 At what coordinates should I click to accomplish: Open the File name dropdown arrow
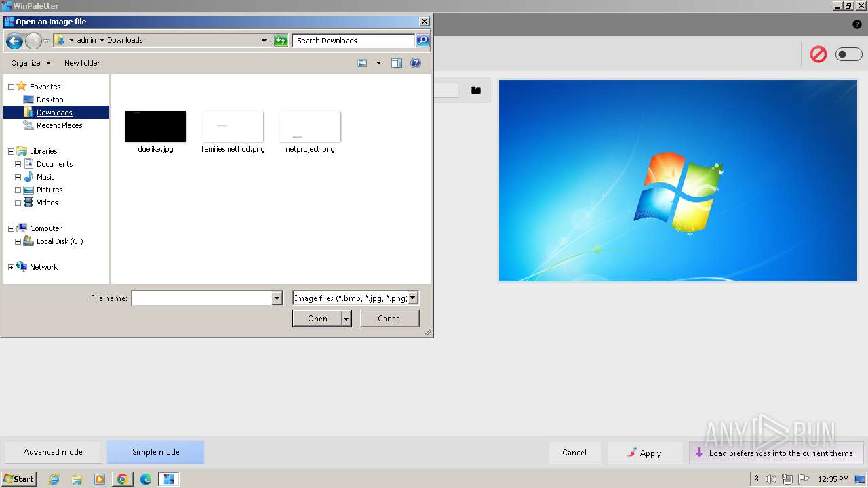pyautogui.click(x=277, y=298)
